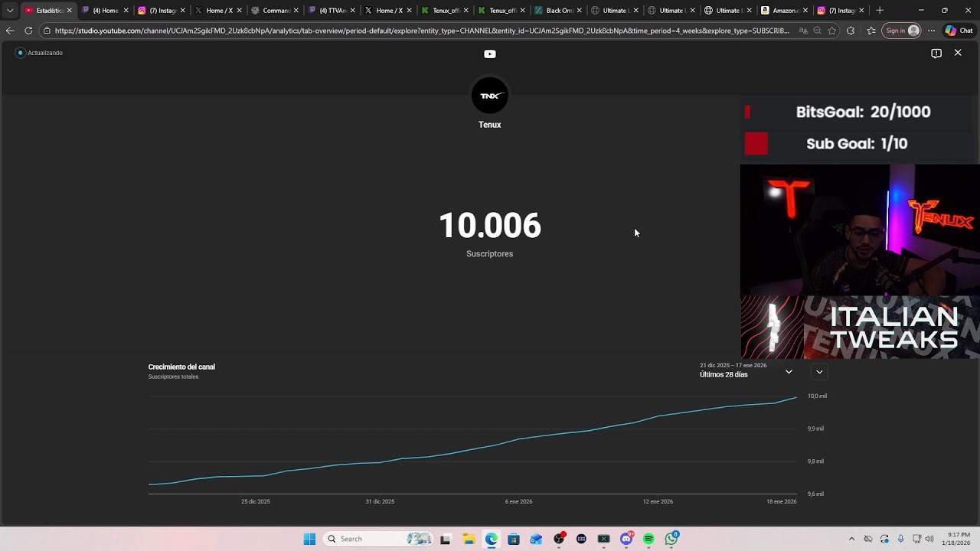The image size is (980, 551).
Task: Open Discord from the taskbar
Action: point(626,539)
